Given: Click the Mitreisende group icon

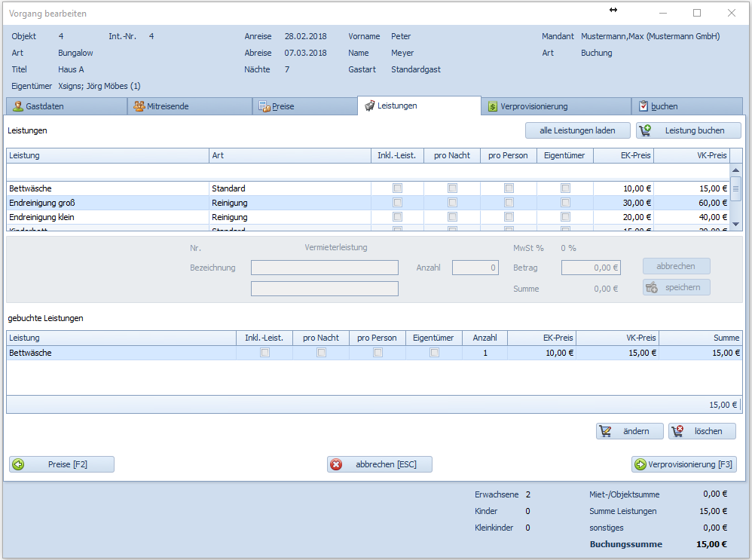Looking at the screenshot, I should click(x=139, y=106).
